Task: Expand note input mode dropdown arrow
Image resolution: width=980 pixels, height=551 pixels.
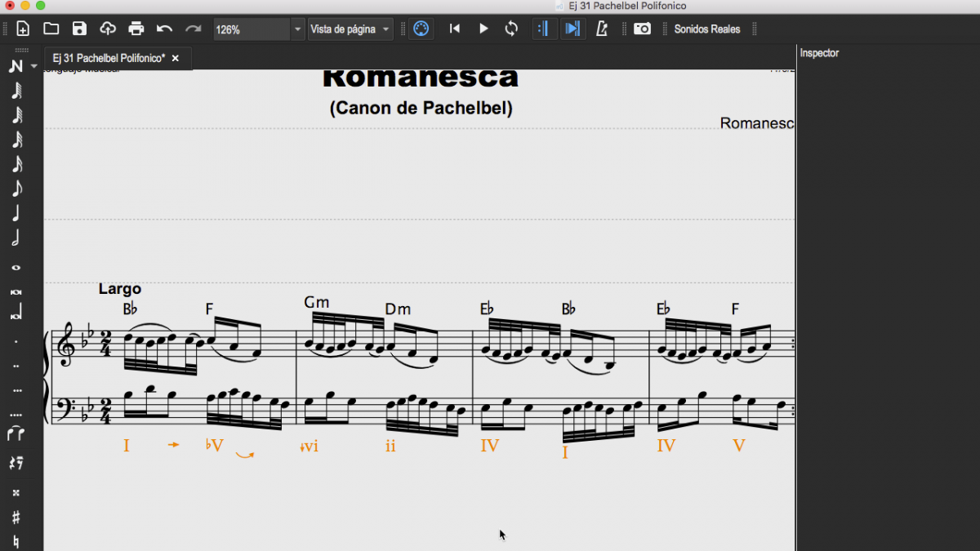Action: (33, 66)
